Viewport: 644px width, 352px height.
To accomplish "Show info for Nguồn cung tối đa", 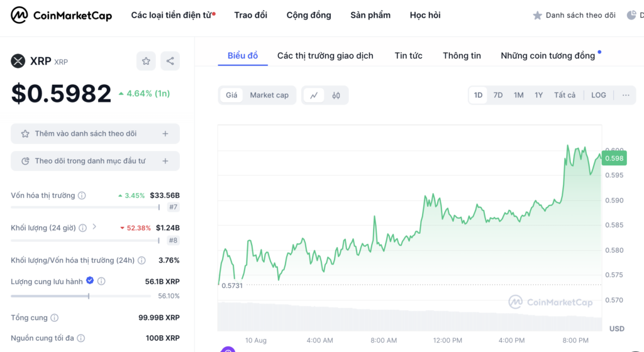I will pos(81,338).
